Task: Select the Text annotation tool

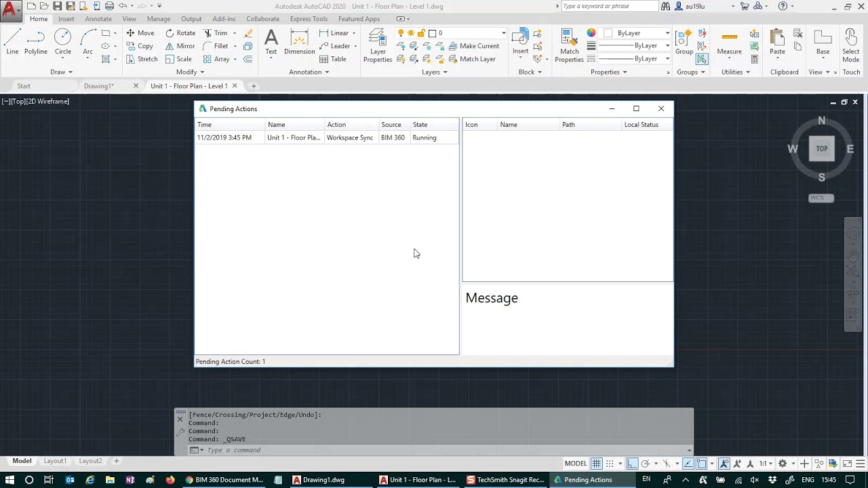Action: coord(271,42)
